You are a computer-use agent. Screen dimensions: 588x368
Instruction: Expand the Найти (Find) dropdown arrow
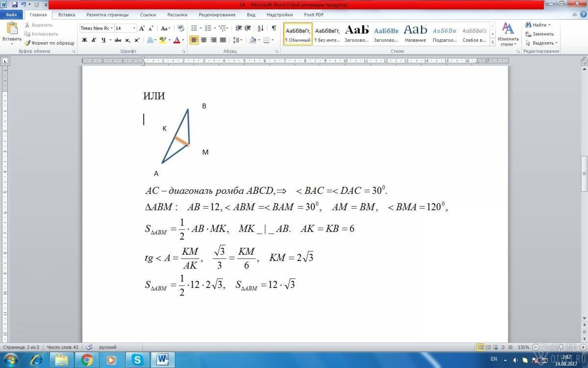click(549, 25)
